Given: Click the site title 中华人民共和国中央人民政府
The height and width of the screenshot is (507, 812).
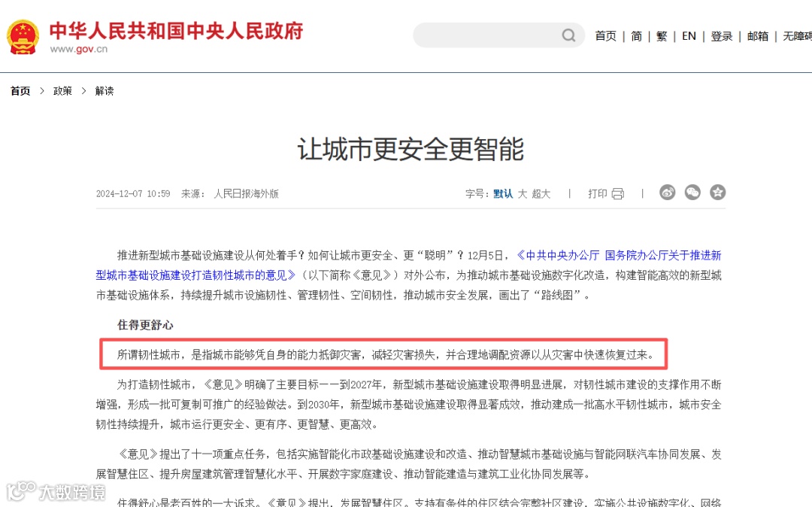Looking at the screenshot, I should click(176, 31).
